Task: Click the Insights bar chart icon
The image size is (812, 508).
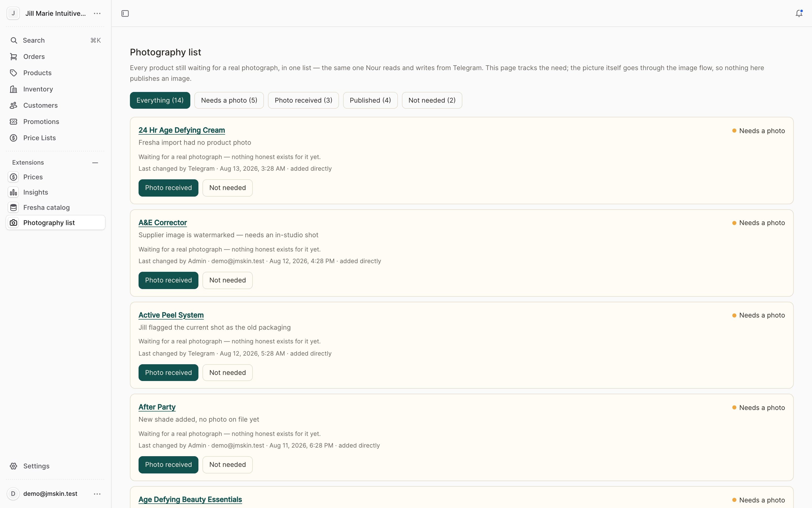Action: coord(13,192)
